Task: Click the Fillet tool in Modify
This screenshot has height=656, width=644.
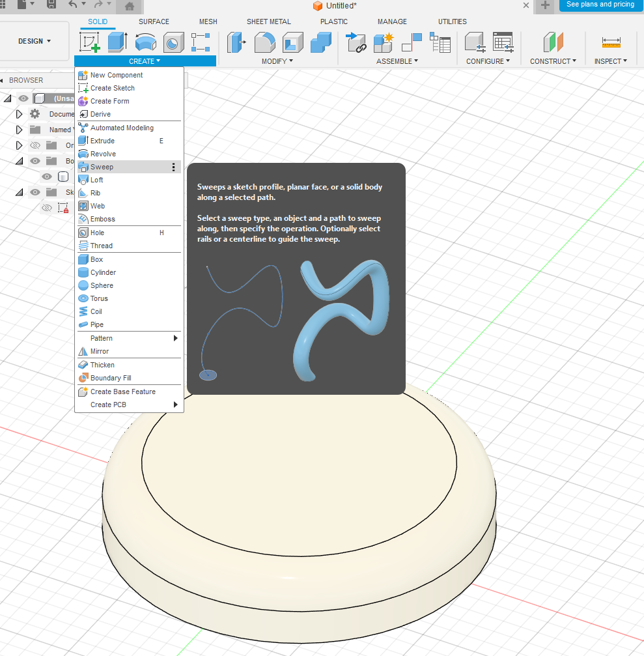Action: 264,42
